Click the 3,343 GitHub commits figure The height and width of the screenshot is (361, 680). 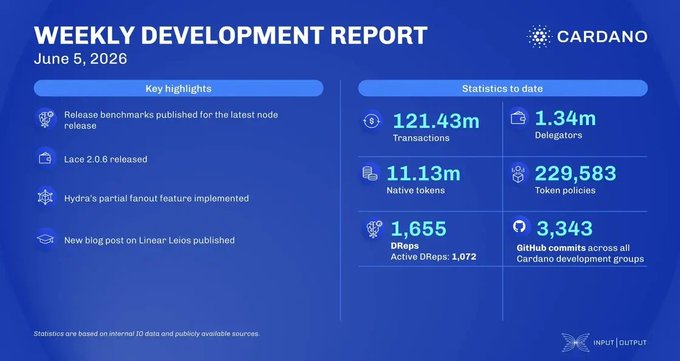[565, 229]
